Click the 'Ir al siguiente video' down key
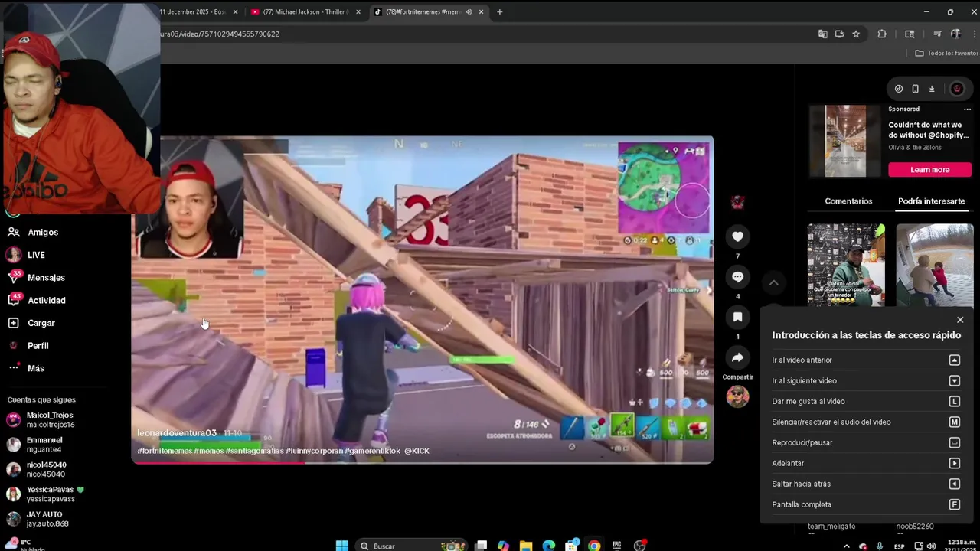Viewport: 980px width, 551px height. click(x=954, y=381)
